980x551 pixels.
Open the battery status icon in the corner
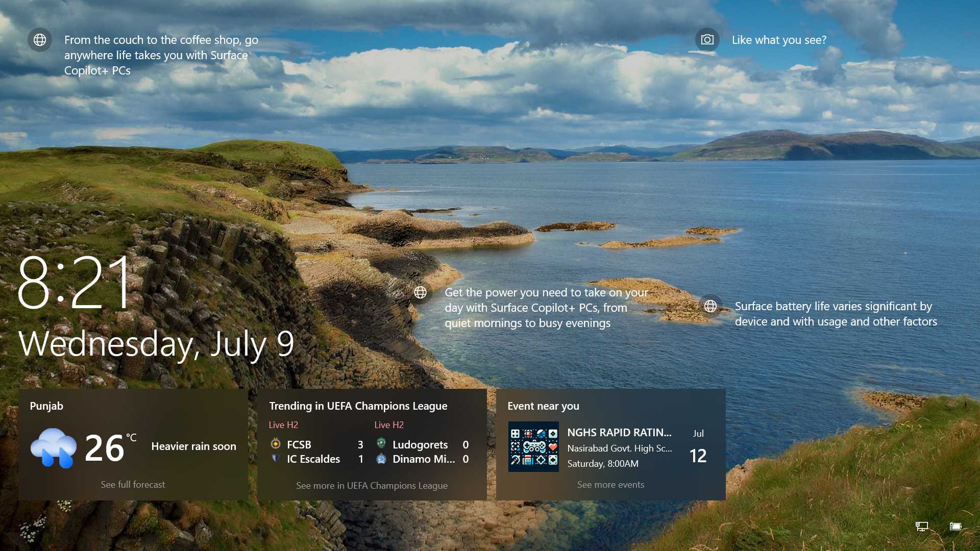click(x=955, y=526)
